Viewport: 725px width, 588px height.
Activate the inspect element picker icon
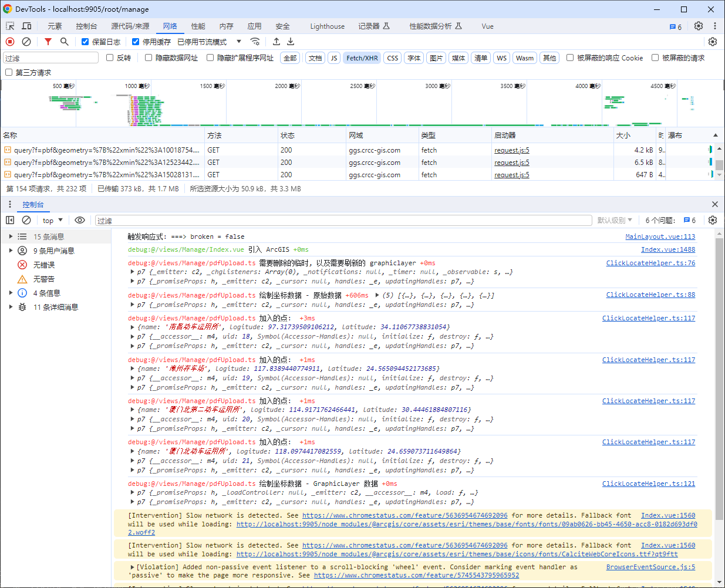[10, 26]
